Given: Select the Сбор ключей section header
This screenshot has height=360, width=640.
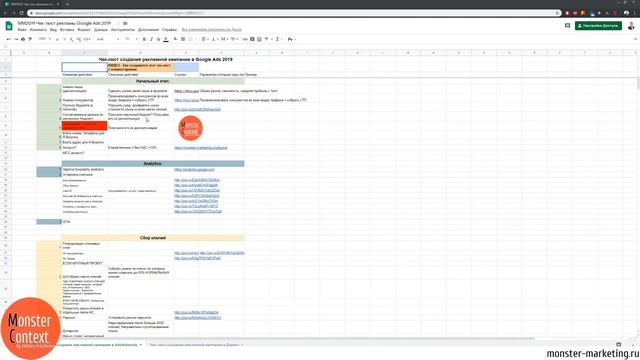Looking at the screenshot, I should (153, 238).
